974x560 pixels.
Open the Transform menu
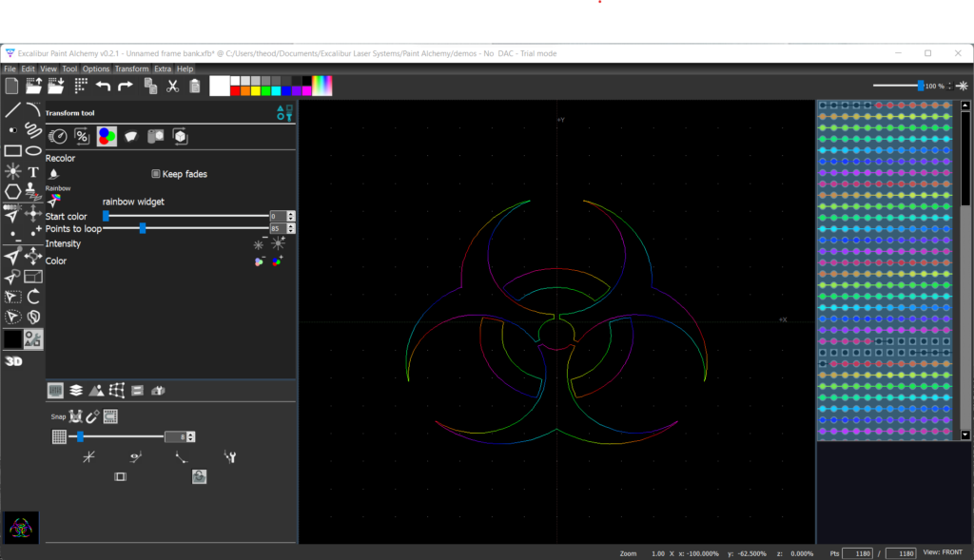coord(131,69)
